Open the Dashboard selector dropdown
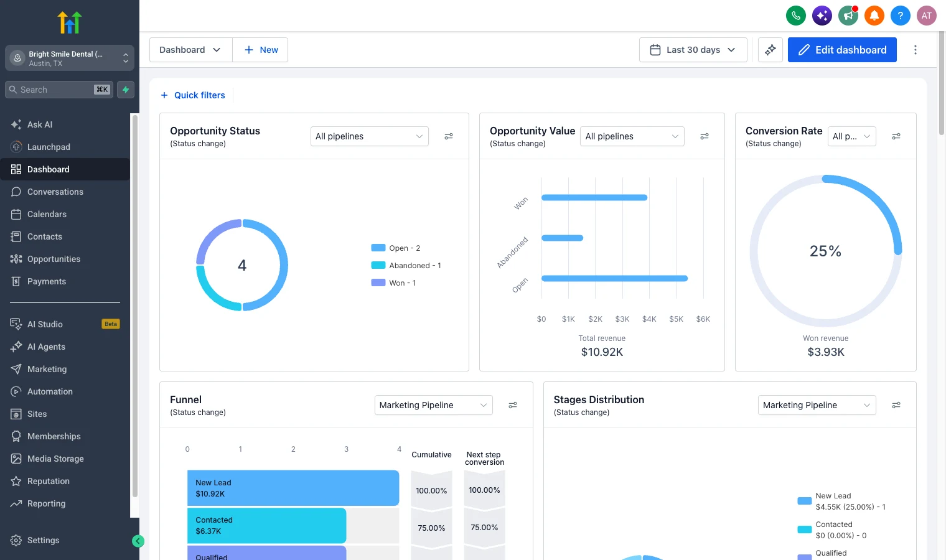 190,50
